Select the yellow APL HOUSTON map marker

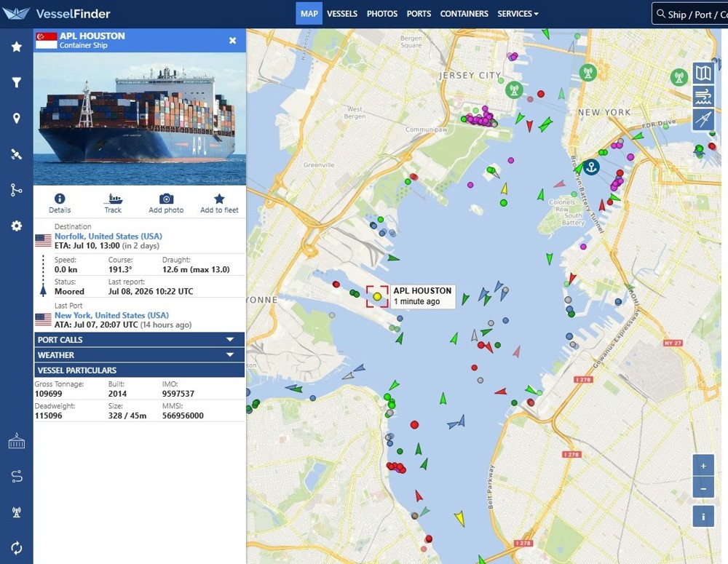tap(377, 297)
